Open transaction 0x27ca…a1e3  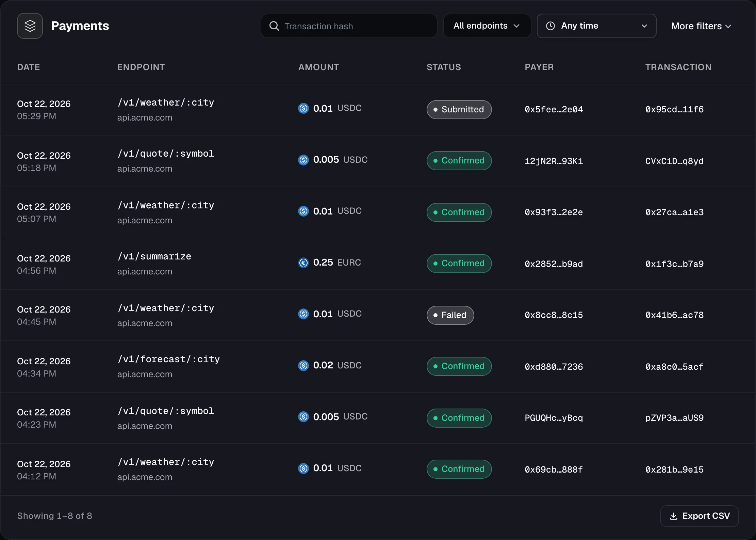[x=674, y=212]
